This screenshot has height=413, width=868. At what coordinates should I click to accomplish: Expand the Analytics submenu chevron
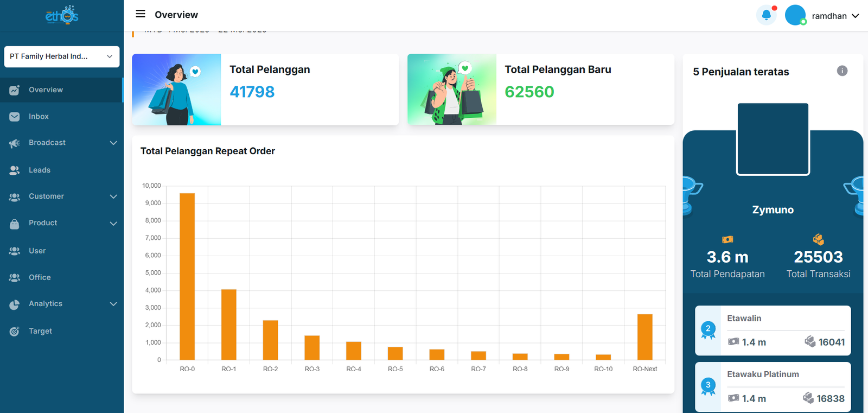[113, 304]
